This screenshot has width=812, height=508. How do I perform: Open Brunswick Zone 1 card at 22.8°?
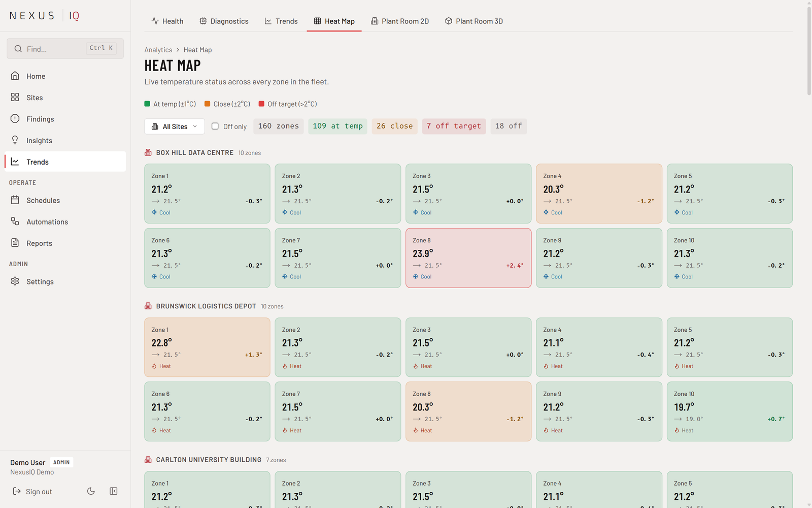pyautogui.click(x=207, y=347)
